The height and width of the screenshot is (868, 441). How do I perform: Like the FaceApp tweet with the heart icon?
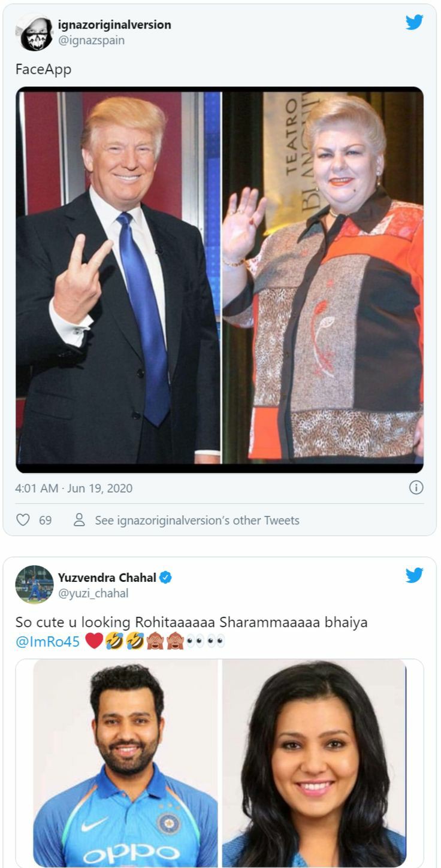click(x=23, y=520)
